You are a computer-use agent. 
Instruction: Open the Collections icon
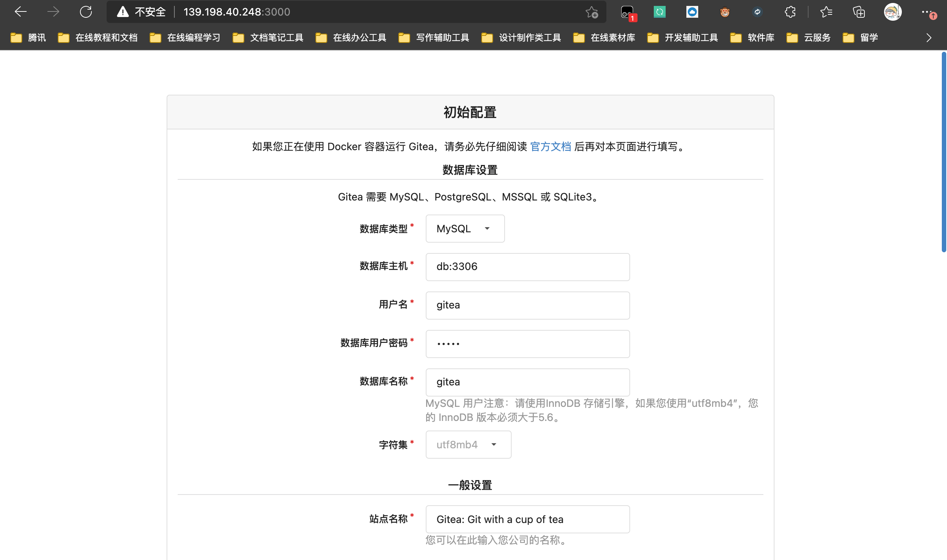pyautogui.click(x=859, y=12)
